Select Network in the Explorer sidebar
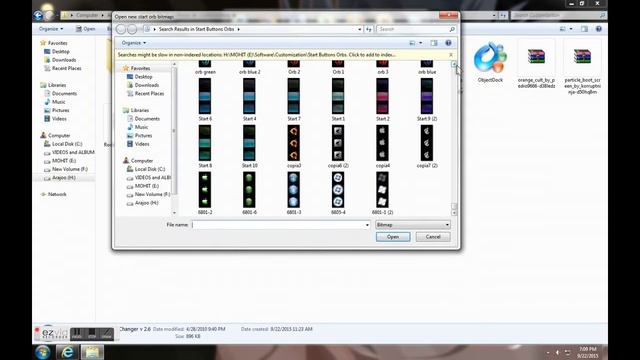This screenshot has width=640, height=360. point(57,194)
